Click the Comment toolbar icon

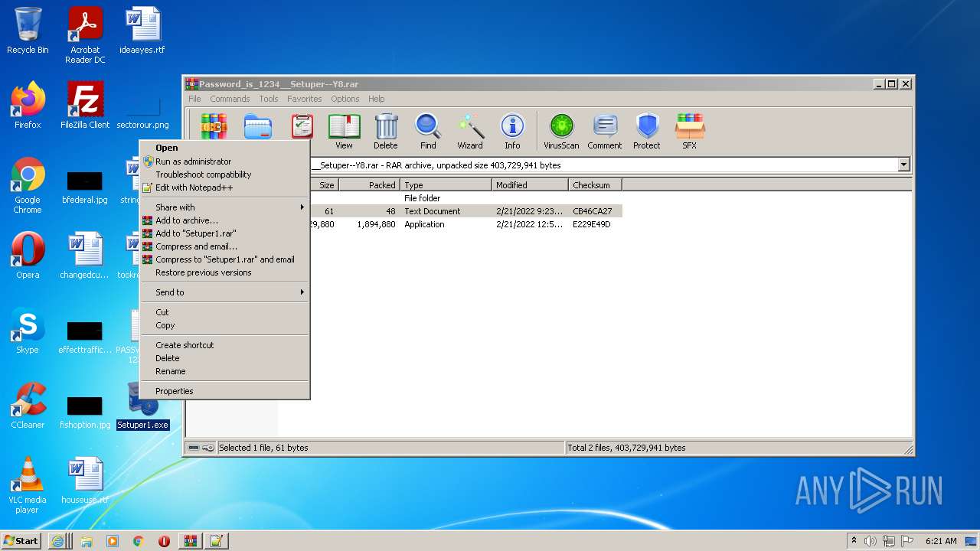(605, 132)
